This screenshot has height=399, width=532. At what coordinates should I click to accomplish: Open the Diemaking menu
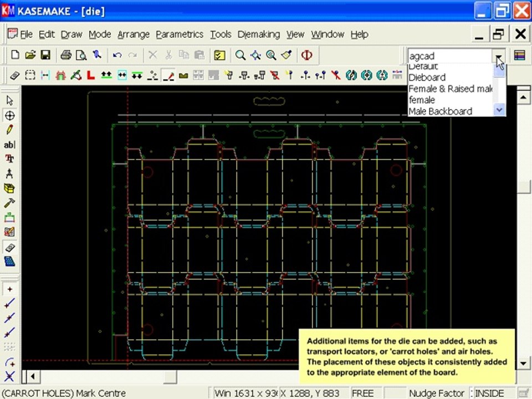[x=259, y=34]
